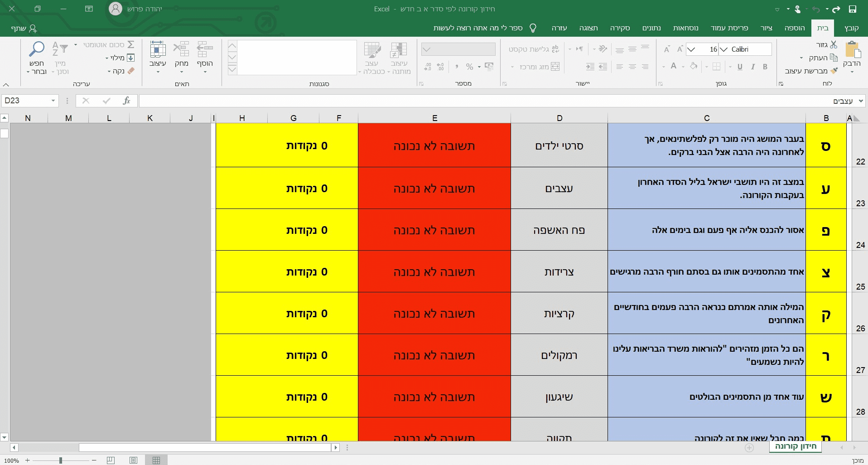Screen dimensions: 868x465
Task: Click the zoom out minus button
Action: tap(94, 460)
